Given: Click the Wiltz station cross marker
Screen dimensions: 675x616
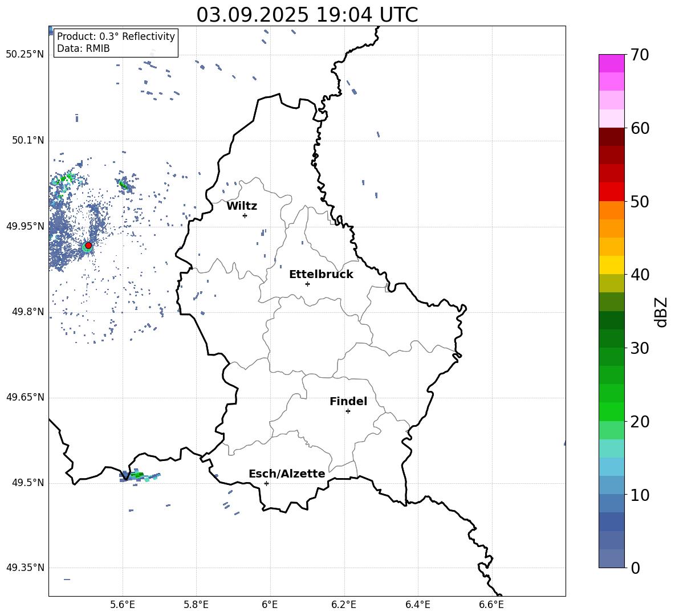Looking at the screenshot, I should pos(245,215).
